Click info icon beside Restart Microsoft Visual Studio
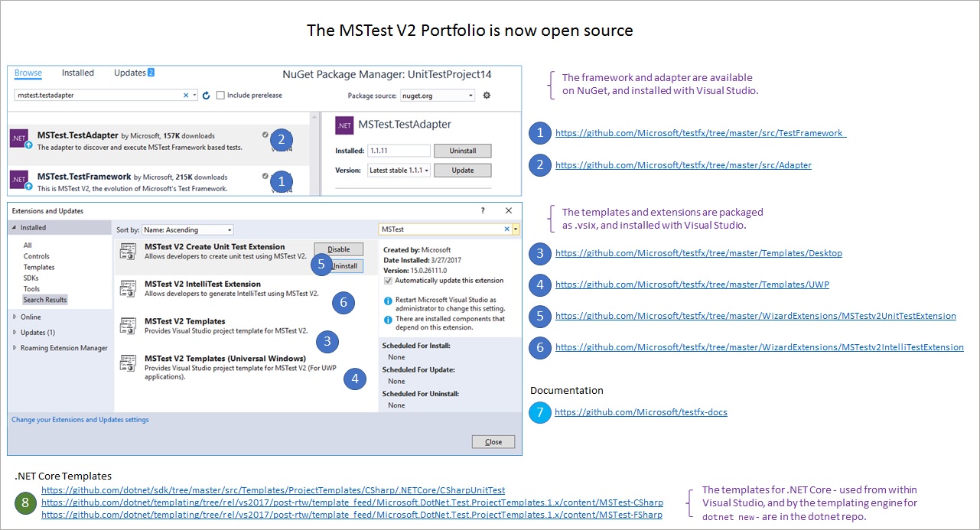The image size is (980, 530). (388, 301)
